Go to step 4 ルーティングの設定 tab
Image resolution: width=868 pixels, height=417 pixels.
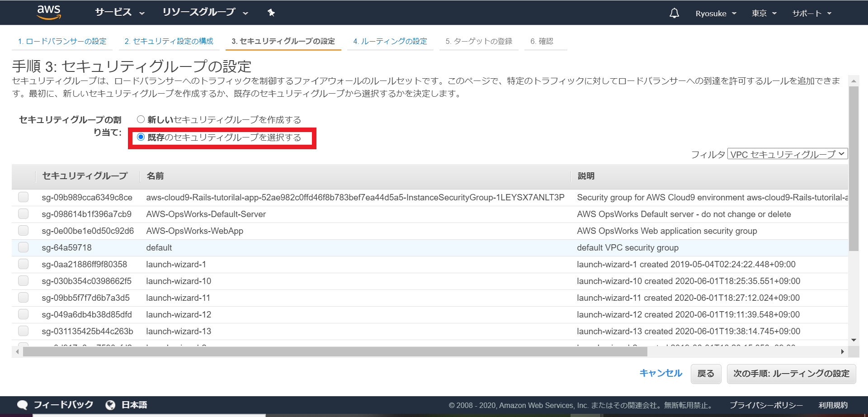point(390,41)
